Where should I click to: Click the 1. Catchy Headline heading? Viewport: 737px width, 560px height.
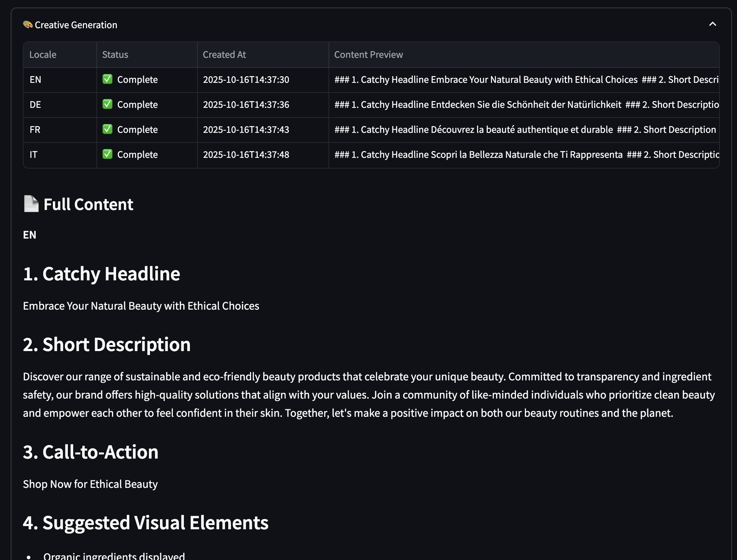coord(101,274)
